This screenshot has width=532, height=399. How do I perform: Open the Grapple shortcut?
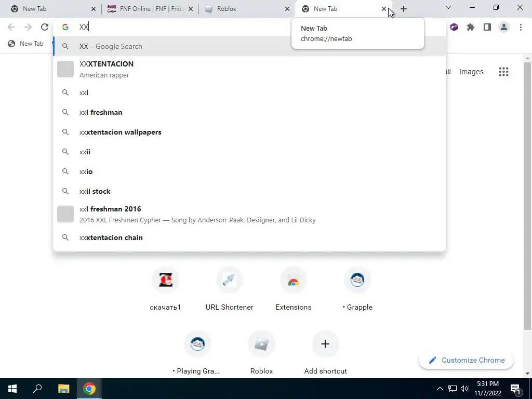[357, 288]
